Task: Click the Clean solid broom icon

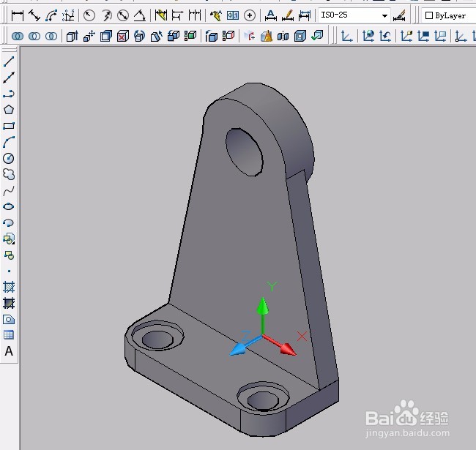Action: [x=267, y=36]
